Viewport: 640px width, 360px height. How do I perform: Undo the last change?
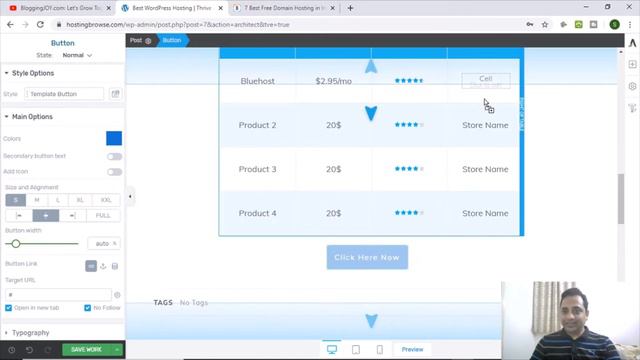(x=29, y=350)
